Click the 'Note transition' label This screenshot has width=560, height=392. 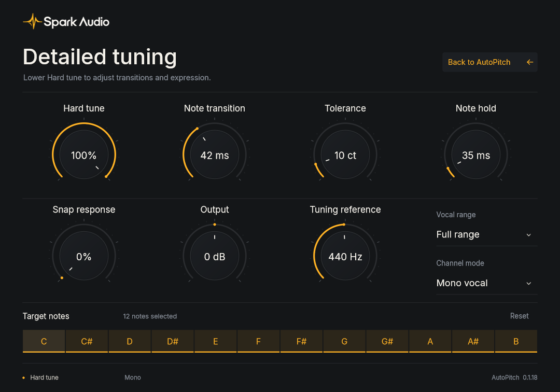point(215,108)
